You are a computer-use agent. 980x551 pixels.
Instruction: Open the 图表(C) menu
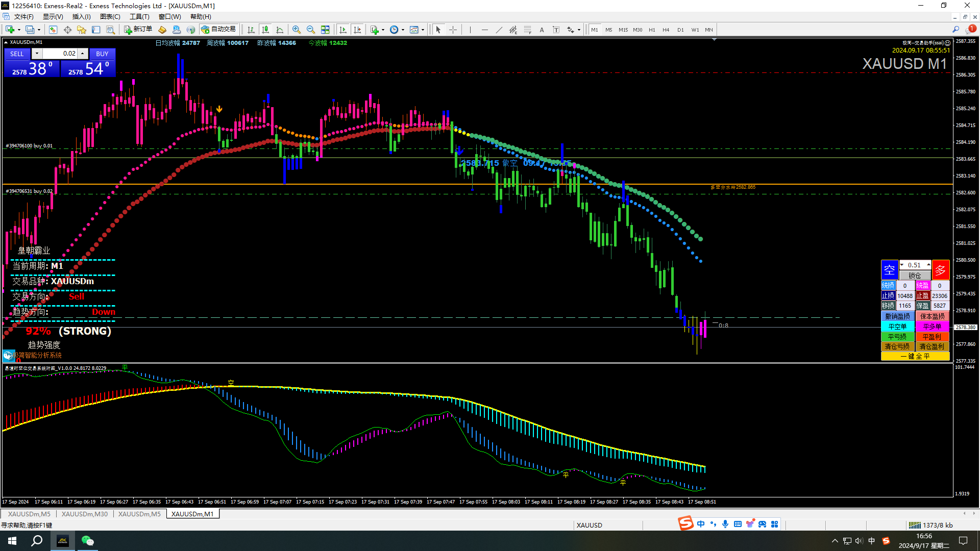pos(110,17)
